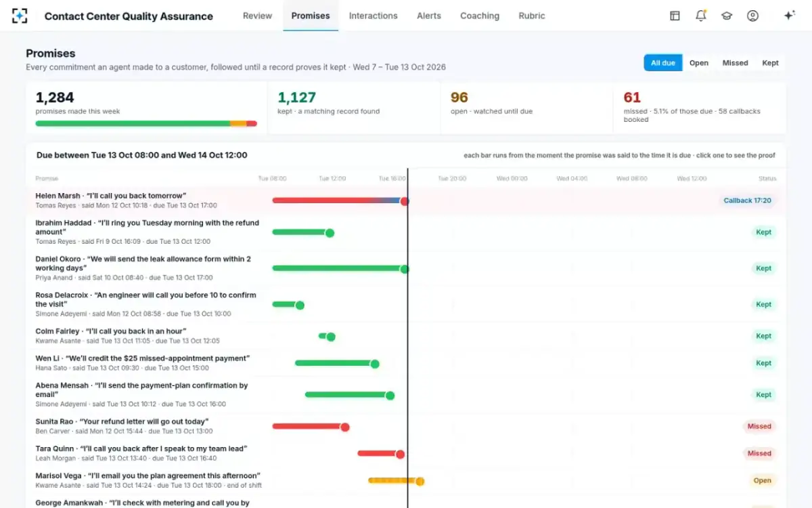Click Tara Quinn's red timeline bar
Screen dimensions: 812x508
pyautogui.click(x=380, y=454)
